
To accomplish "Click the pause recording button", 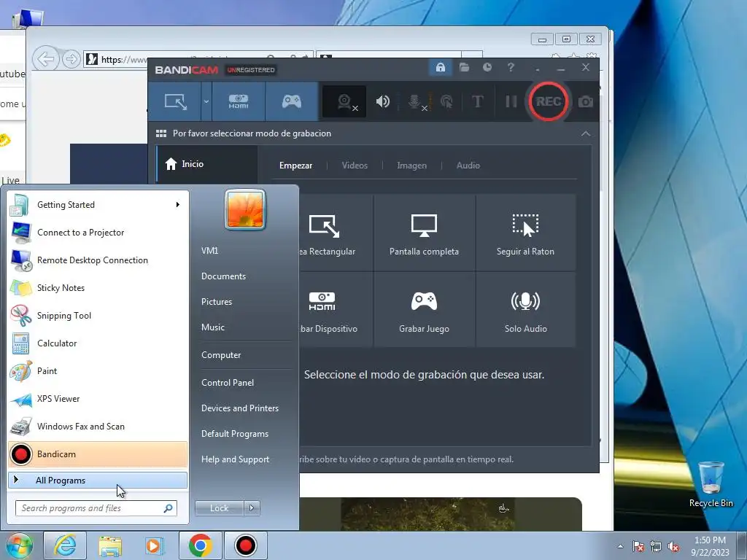I will [x=511, y=101].
